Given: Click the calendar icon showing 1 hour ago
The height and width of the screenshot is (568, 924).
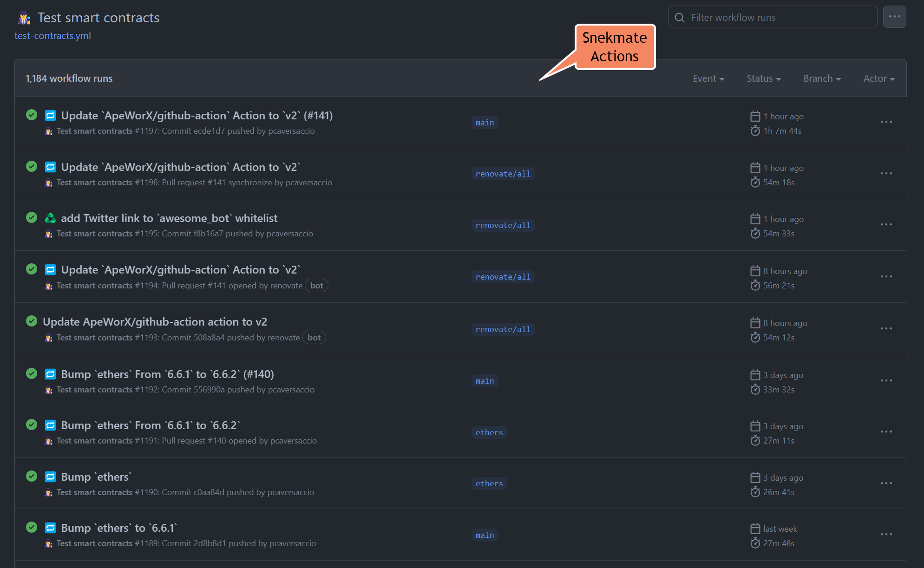Looking at the screenshot, I should [755, 116].
